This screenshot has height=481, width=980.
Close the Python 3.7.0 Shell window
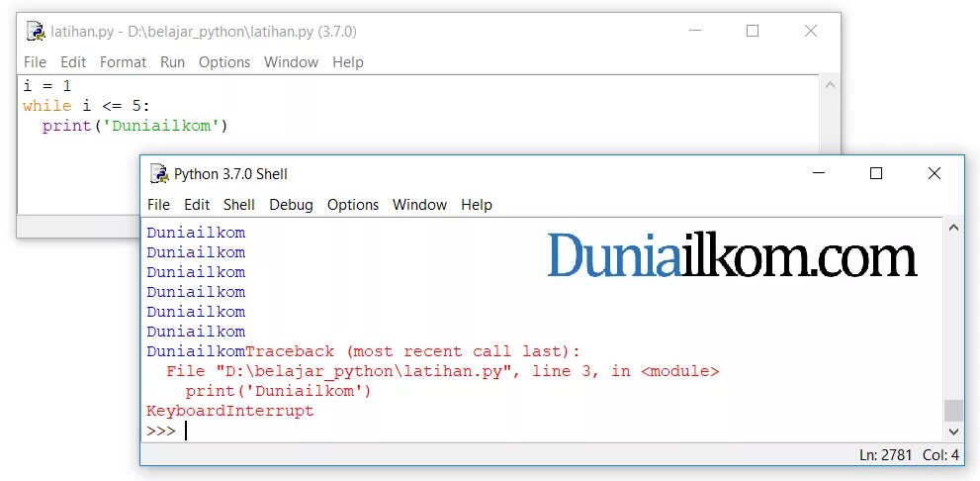tap(935, 173)
